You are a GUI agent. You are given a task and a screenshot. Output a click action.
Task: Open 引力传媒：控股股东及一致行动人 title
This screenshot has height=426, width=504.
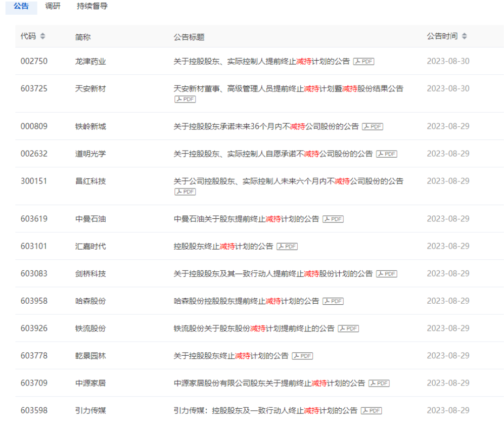[x=265, y=410]
